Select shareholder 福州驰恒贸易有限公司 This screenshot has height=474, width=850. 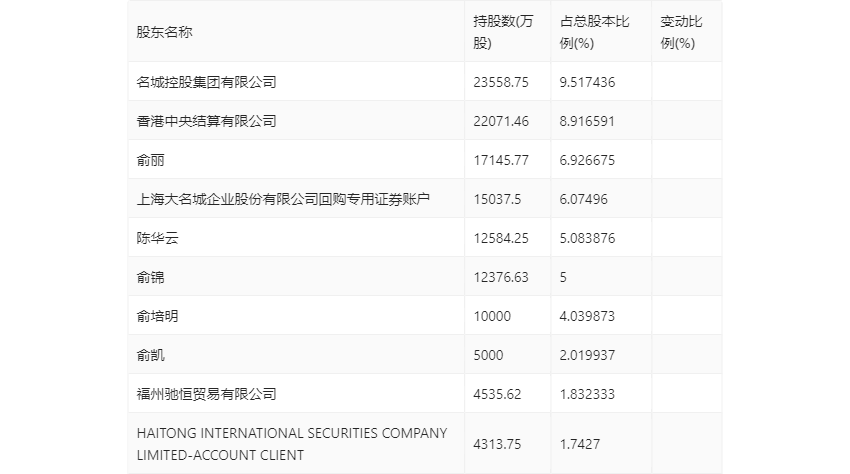click(207, 394)
